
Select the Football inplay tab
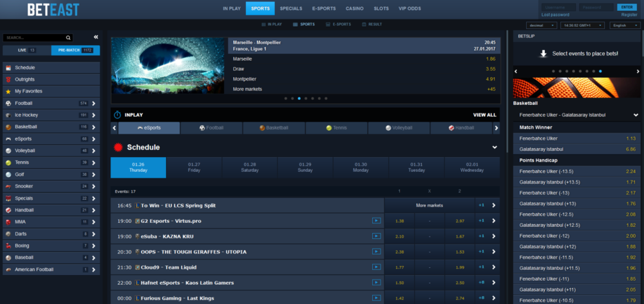tap(211, 128)
